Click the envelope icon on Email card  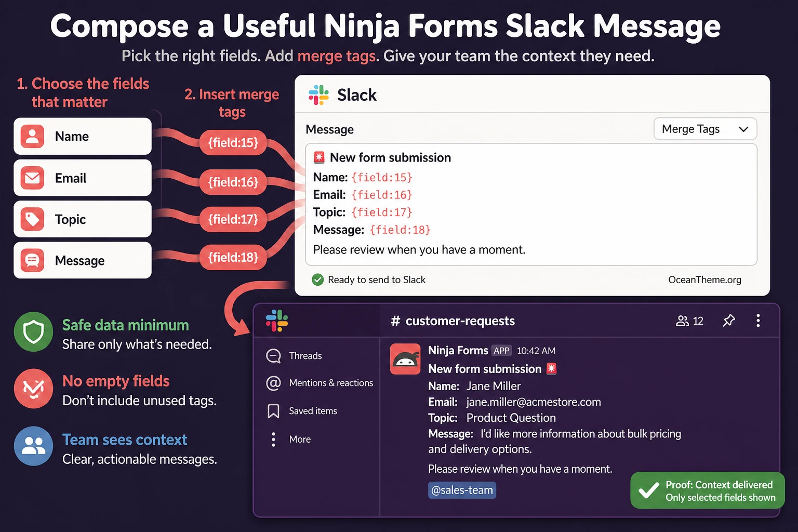tap(32, 178)
